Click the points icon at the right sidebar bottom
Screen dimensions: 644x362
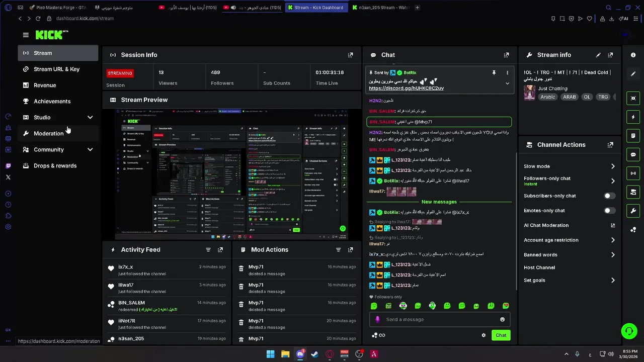633,230
